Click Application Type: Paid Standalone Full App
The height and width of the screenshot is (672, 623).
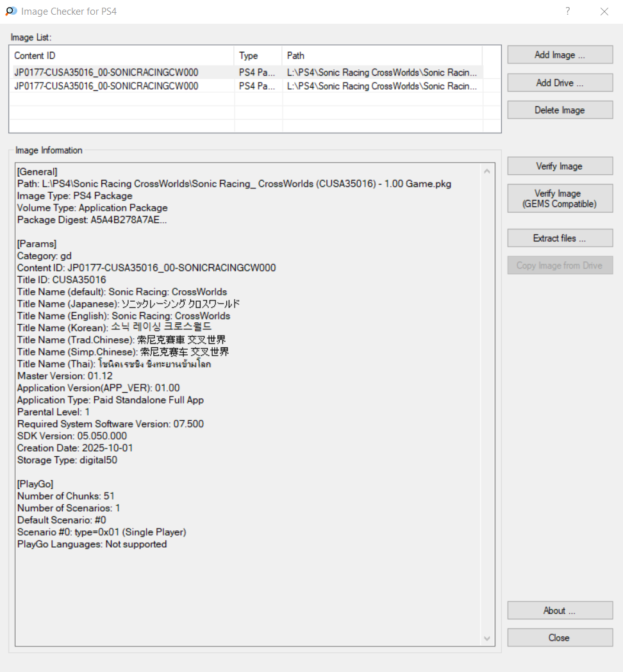tap(110, 400)
